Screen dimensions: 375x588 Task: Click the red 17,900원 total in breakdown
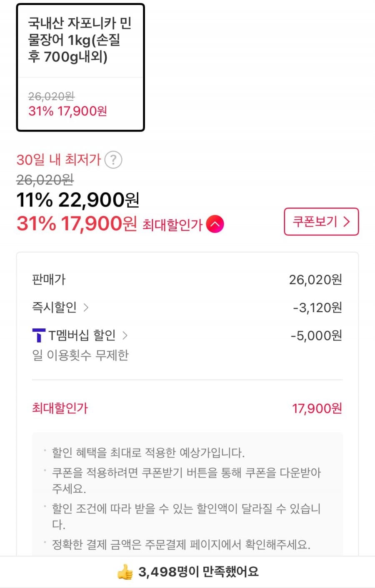point(317,409)
